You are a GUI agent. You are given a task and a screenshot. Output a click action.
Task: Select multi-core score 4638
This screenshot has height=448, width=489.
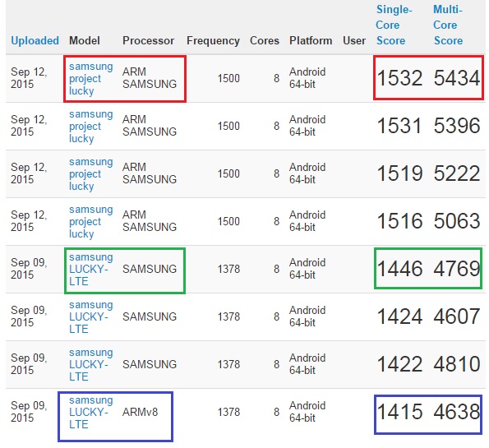tap(457, 412)
